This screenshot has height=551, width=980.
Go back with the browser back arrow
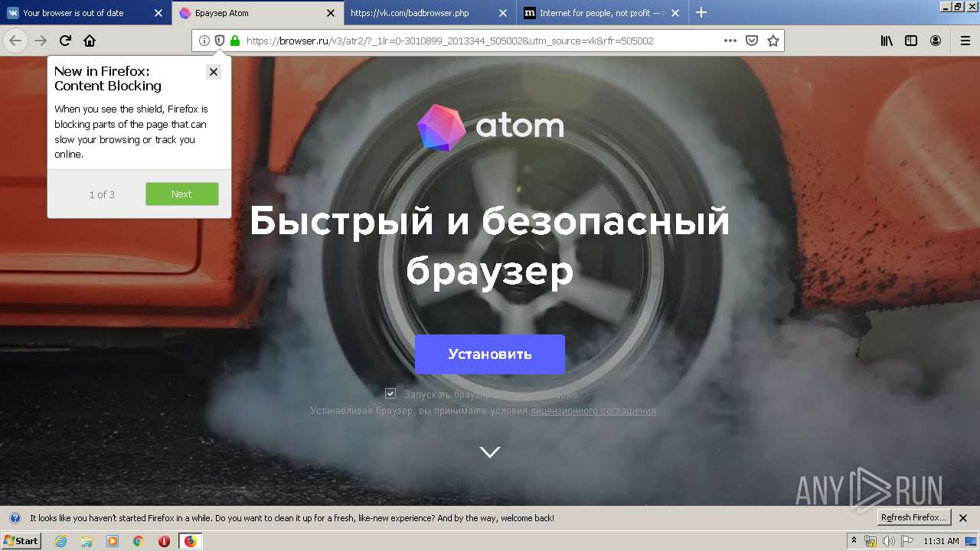15,41
